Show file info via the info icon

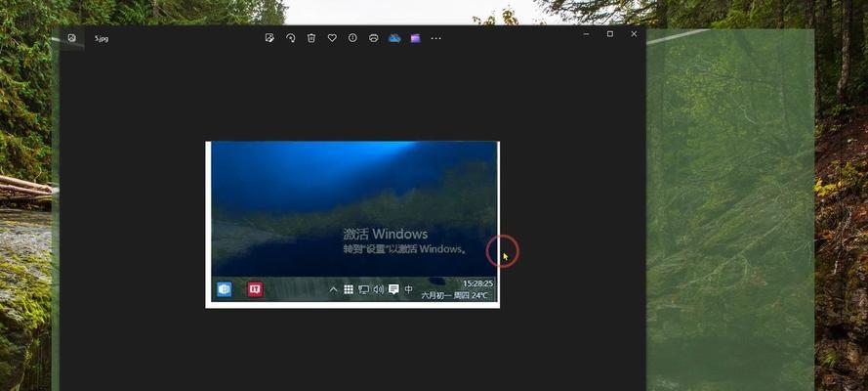pos(352,38)
